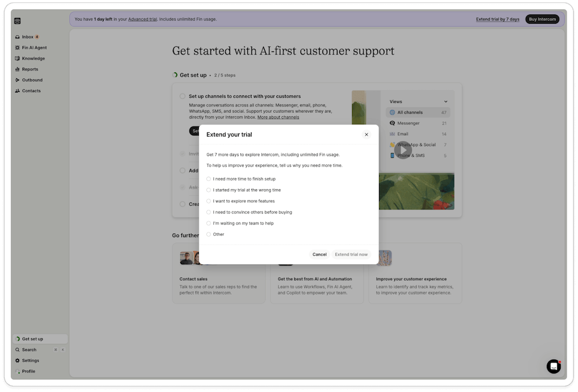Viewport: 578px width, 392px height.
Task: Open the Knowledge book icon
Action: 17,58
